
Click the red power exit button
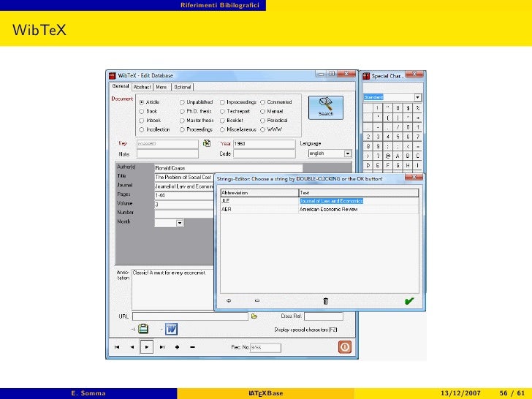pos(344,346)
